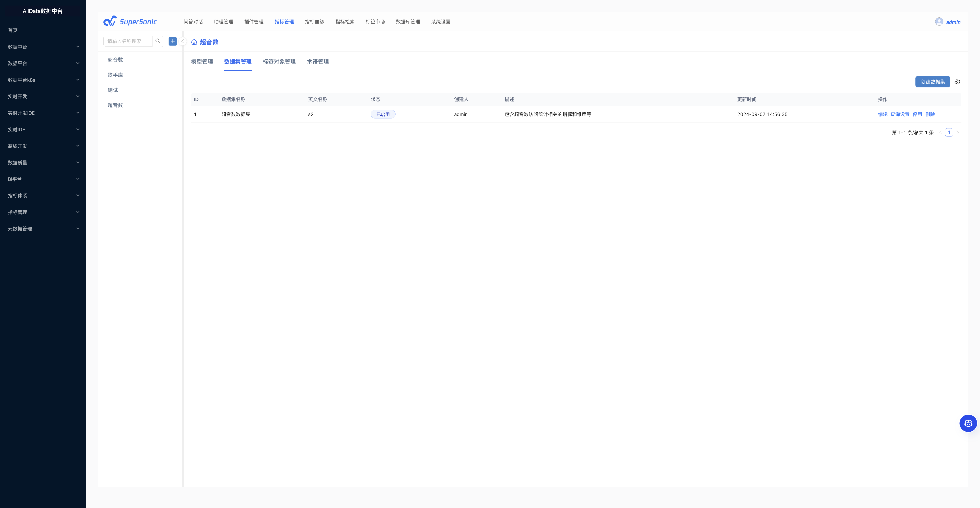Open the 指标检索 top menu
The width and height of the screenshot is (980, 508).
click(345, 22)
